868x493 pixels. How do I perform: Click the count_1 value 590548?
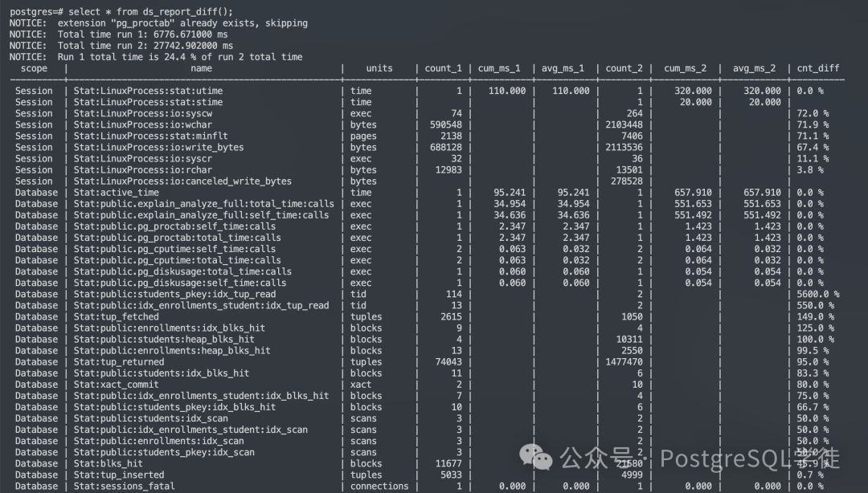pos(446,124)
